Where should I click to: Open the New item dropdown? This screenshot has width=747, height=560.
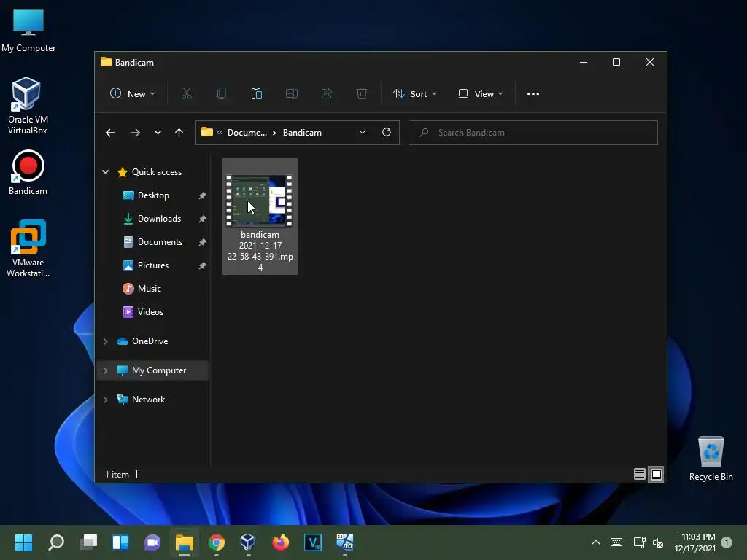(x=133, y=94)
